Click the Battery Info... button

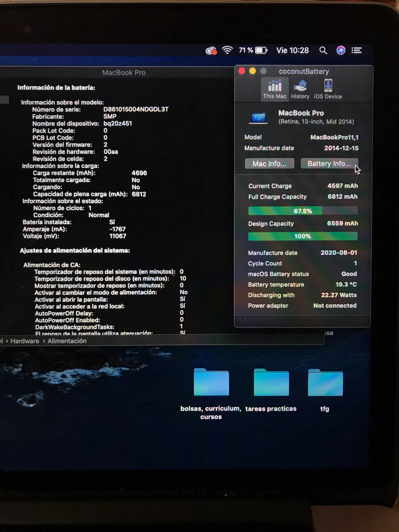click(x=329, y=164)
